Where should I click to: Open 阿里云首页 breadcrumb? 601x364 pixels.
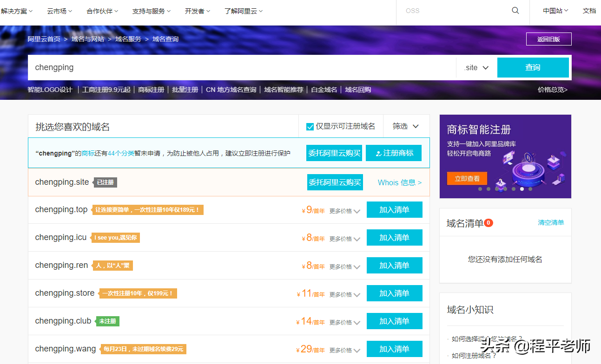click(44, 39)
